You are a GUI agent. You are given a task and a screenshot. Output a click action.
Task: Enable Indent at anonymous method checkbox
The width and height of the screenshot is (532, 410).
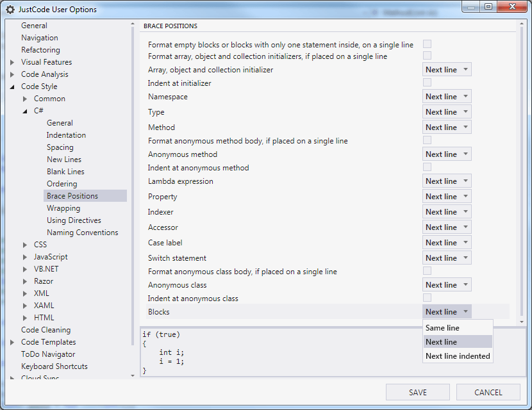pyautogui.click(x=427, y=167)
